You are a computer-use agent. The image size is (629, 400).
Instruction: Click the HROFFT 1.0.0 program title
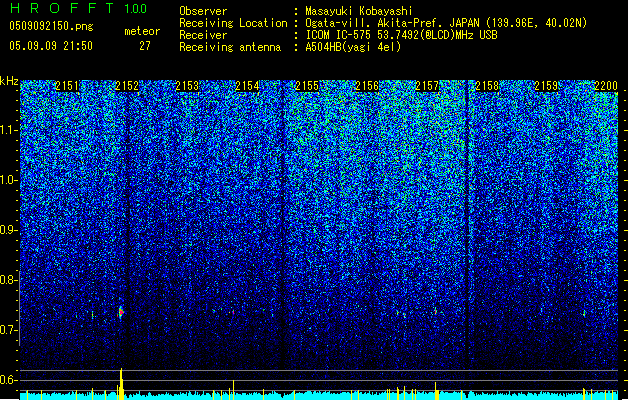pos(78,8)
